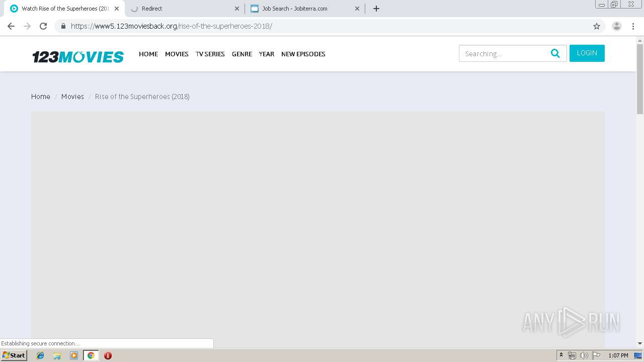Click the Rise of the Superheroes (2018) breadcrumb text
The height and width of the screenshot is (362, 644).
coord(142,97)
